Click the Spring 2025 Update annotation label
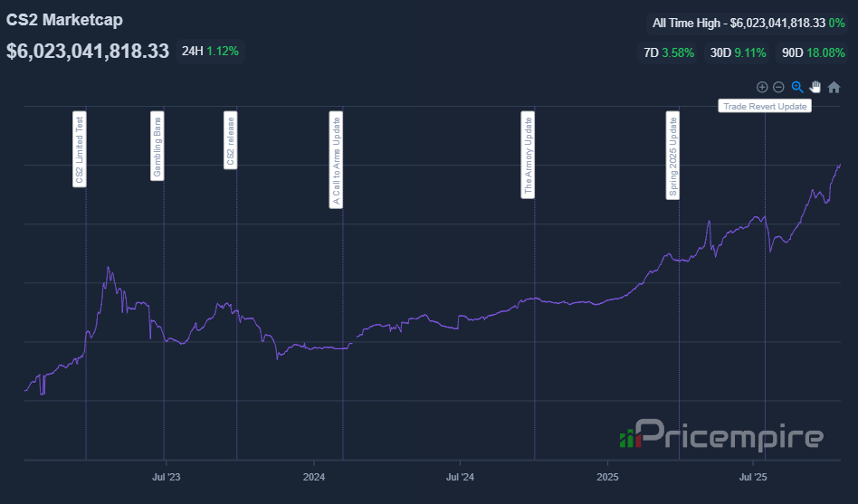 [x=672, y=156]
